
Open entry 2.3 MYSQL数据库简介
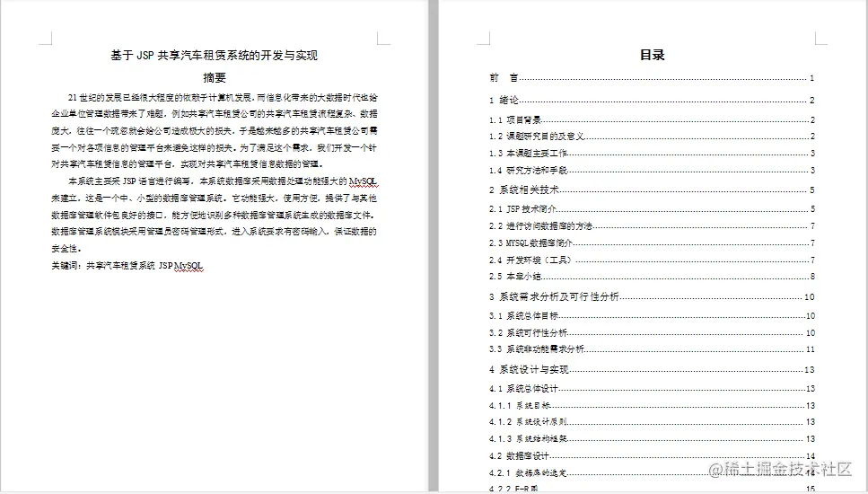pyautogui.click(x=652, y=243)
